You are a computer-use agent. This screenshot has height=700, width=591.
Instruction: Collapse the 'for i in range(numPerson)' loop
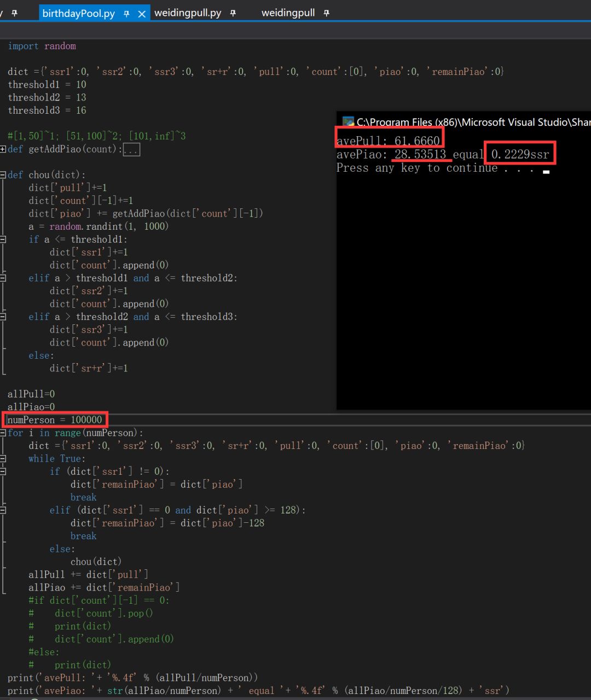(3, 433)
